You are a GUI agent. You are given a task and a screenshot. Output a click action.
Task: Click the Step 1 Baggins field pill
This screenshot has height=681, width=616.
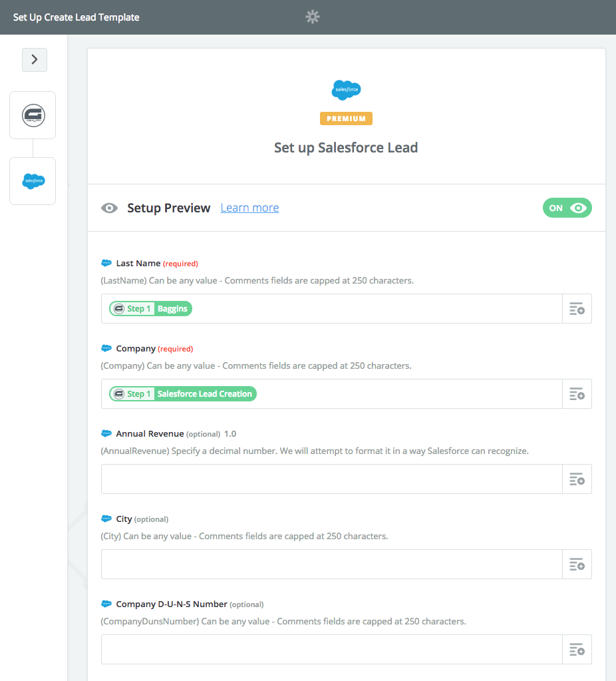[x=150, y=309]
